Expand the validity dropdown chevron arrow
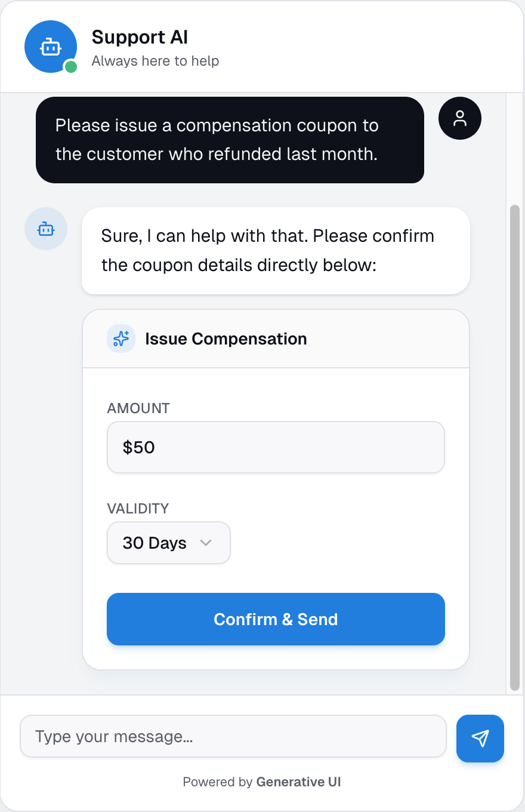The image size is (525, 812). pyautogui.click(x=206, y=543)
